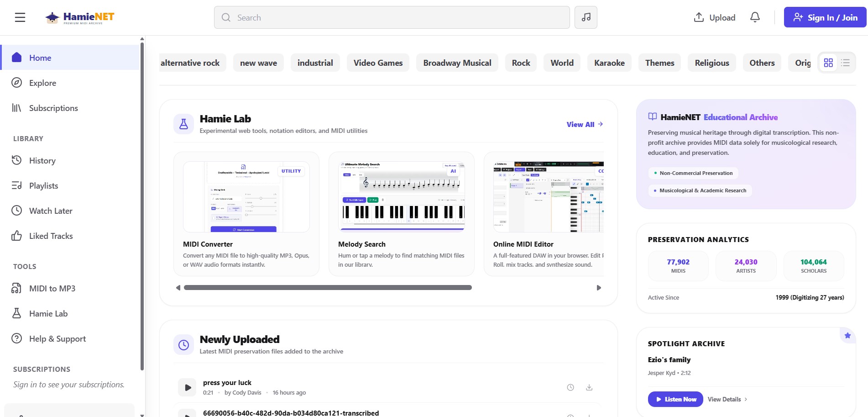868x417 pixels.
Task: Open Explore in sidebar
Action: point(70,83)
